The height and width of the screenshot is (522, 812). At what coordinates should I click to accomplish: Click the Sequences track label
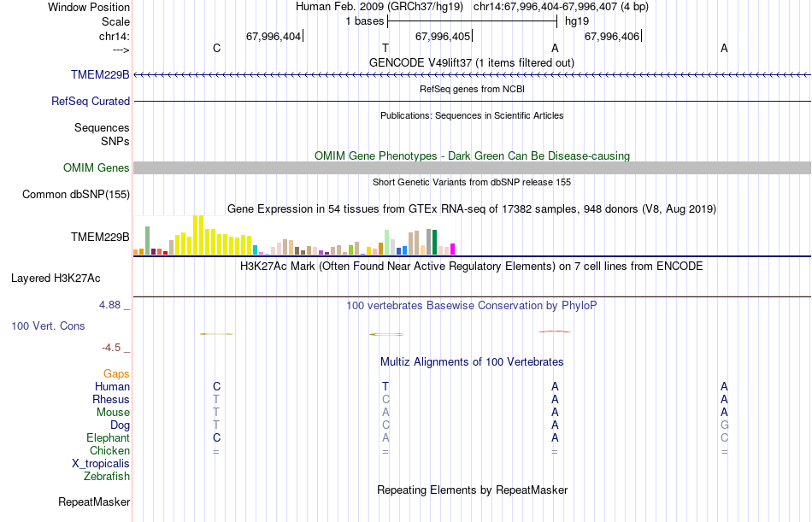(x=102, y=127)
